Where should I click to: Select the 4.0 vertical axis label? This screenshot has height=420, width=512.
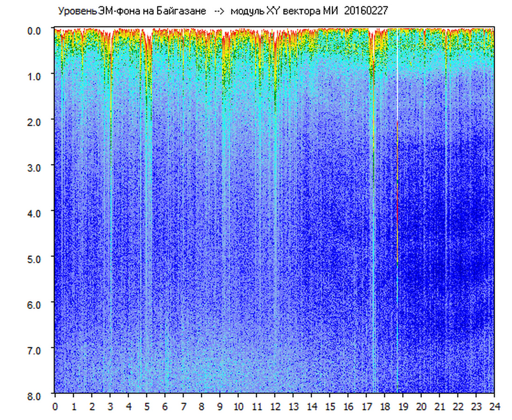tap(36, 212)
